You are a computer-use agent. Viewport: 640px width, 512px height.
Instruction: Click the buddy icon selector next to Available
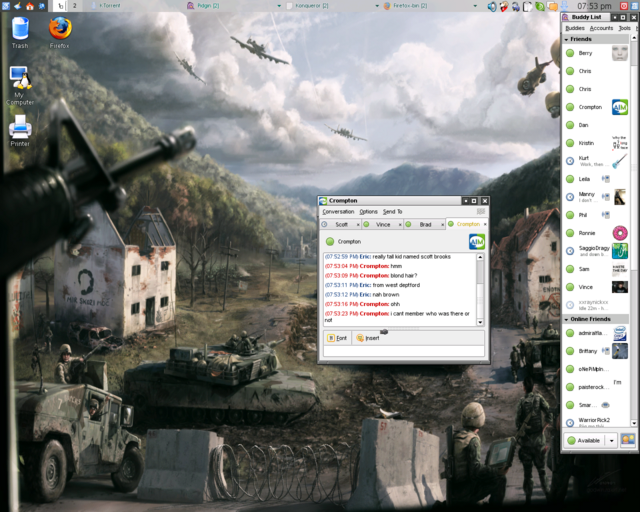coord(628,440)
